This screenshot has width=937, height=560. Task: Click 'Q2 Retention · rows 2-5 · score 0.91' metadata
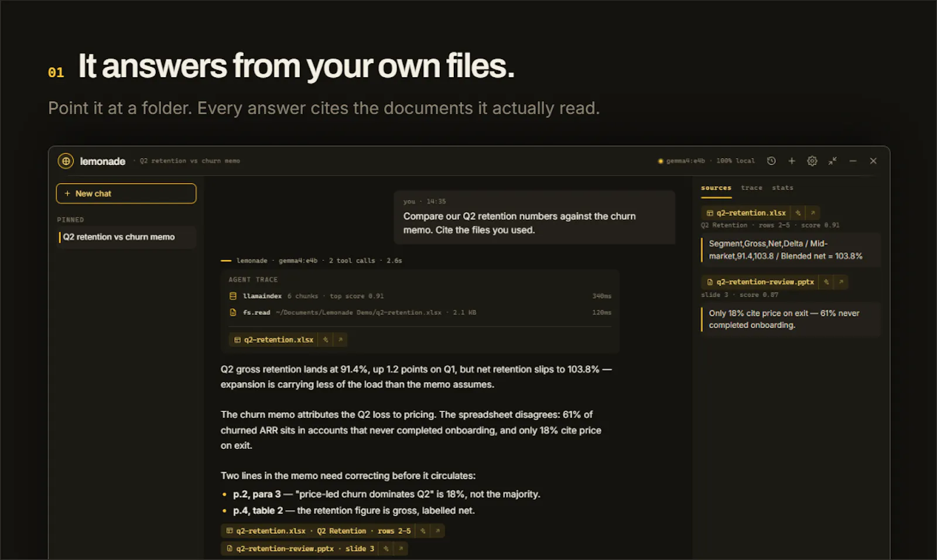click(770, 225)
